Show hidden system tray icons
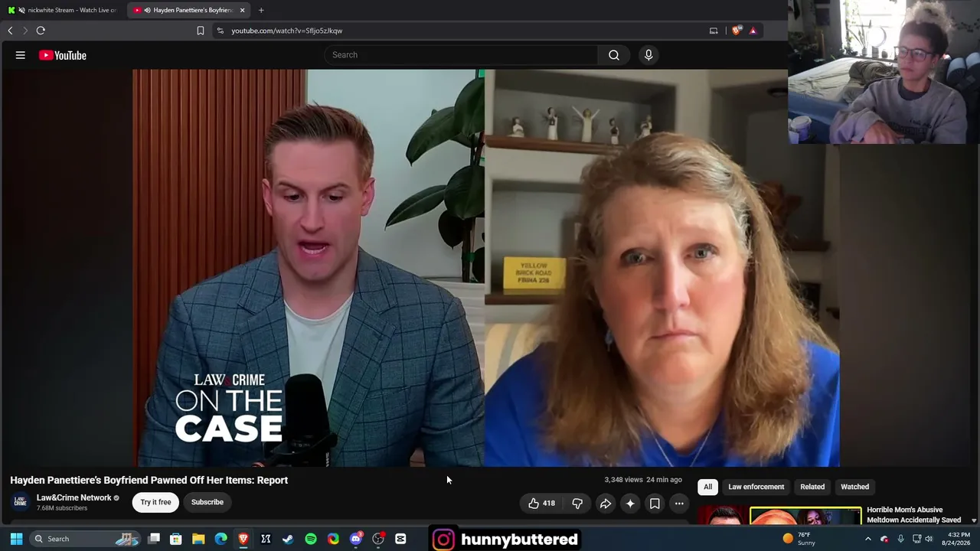980x551 pixels. 868,539
